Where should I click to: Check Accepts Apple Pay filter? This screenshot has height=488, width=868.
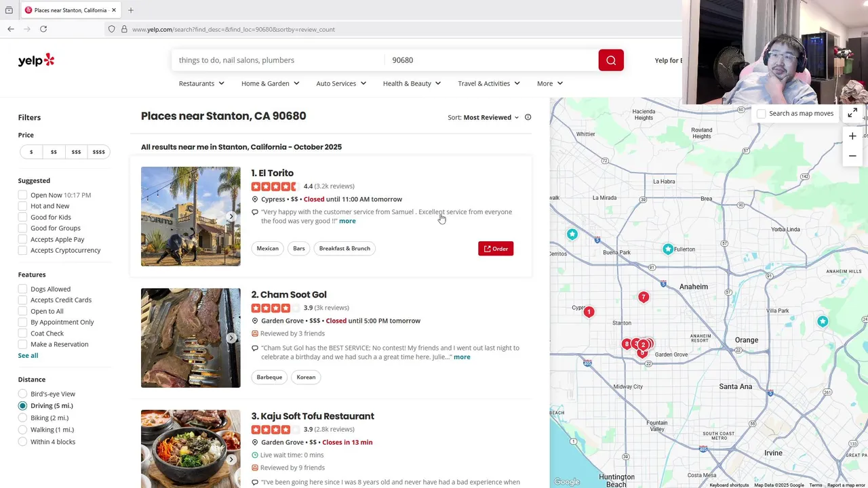coord(22,239)
